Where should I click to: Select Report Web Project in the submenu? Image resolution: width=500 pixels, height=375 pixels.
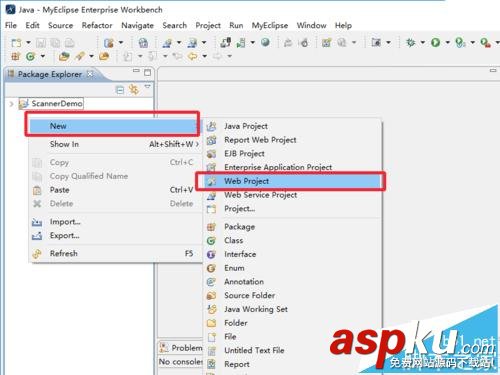[292, 140]
